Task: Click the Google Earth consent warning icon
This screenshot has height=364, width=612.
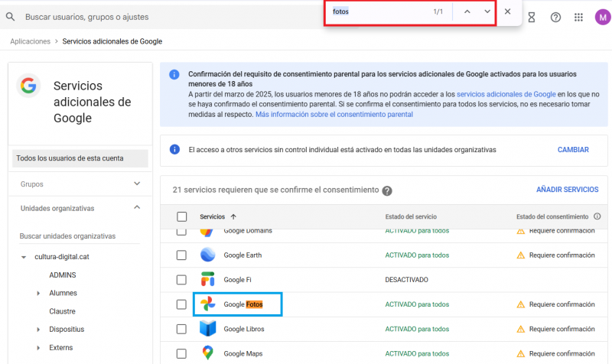Action: [x=520, y=255]
